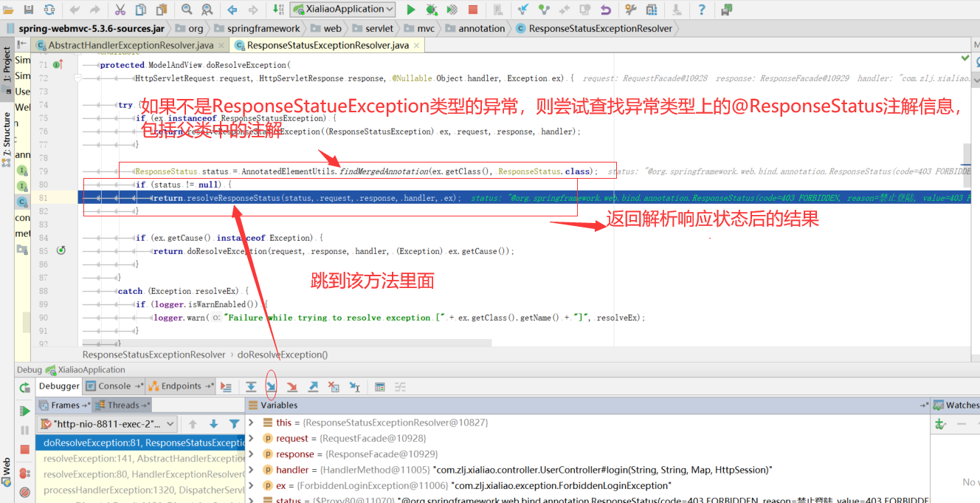Select processHandlerException:1320 stack frame

click(140, 490)
